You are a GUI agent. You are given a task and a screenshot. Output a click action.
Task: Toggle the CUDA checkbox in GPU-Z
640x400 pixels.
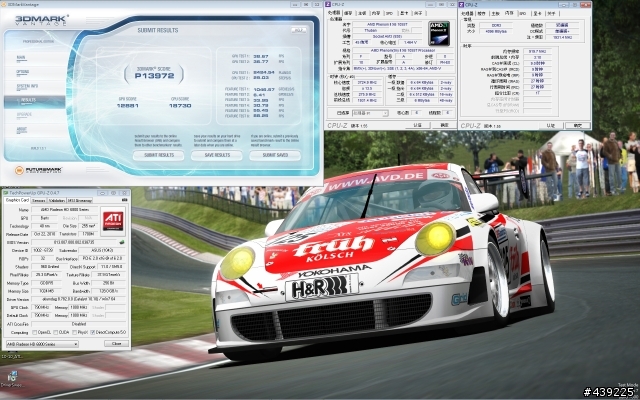[x=56, y=333]
